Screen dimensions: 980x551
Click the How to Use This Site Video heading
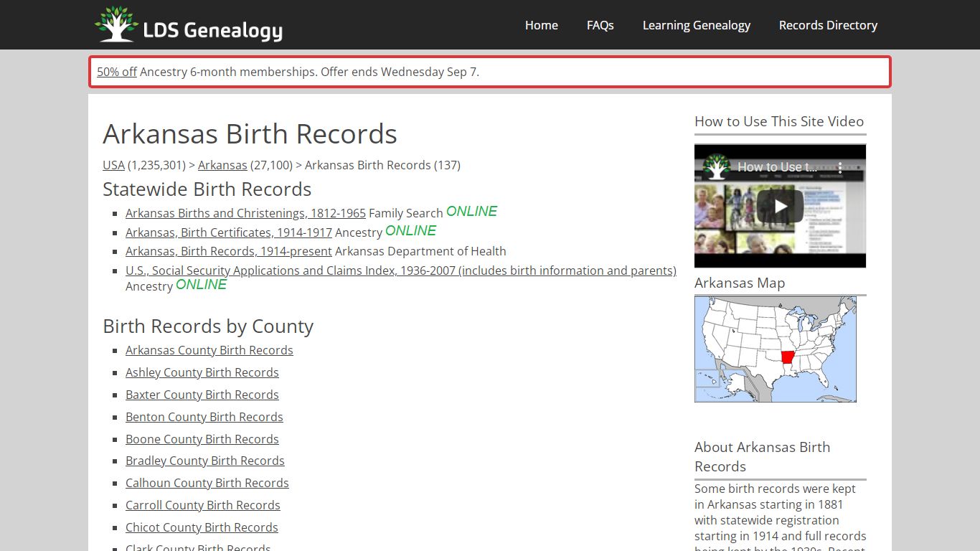tap(779, 121)
